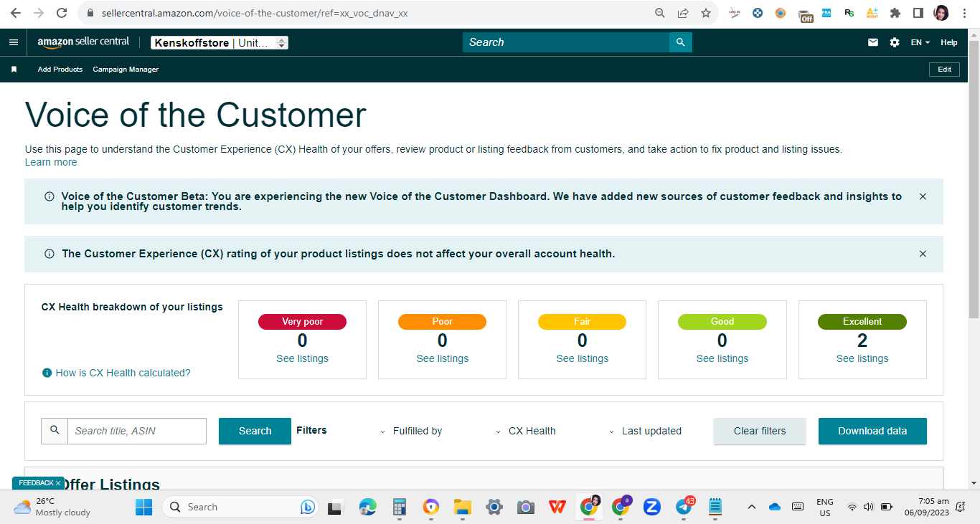Click the Download data button
Image resolution: width=980 pixels, height=524 pixels.
click(x=872, y=431)
